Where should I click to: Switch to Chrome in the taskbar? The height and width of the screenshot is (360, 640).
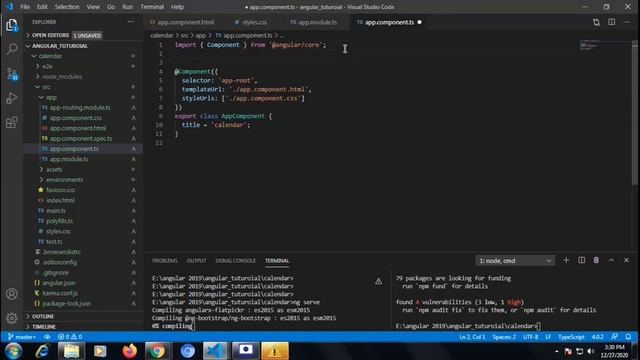158,351
